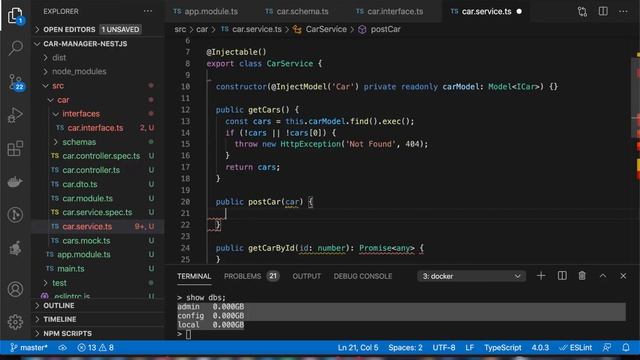Open the Problems panel tab
The height and width of the screenshot is (360, 640).
pos(251,276)
